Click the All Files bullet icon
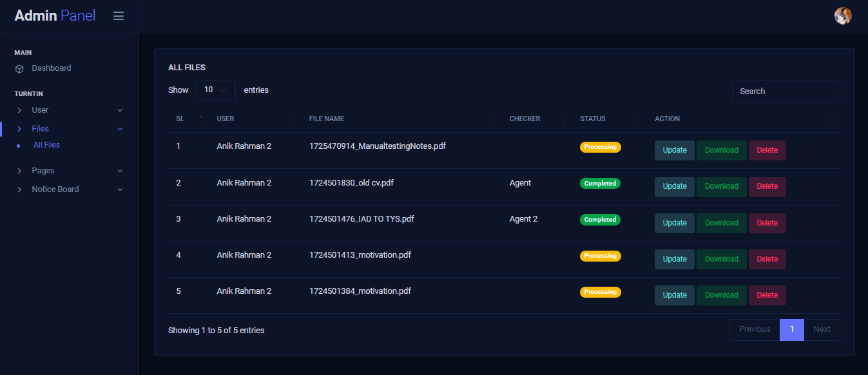Viewport: 868px width, 375px height. (x=18, y=146)
